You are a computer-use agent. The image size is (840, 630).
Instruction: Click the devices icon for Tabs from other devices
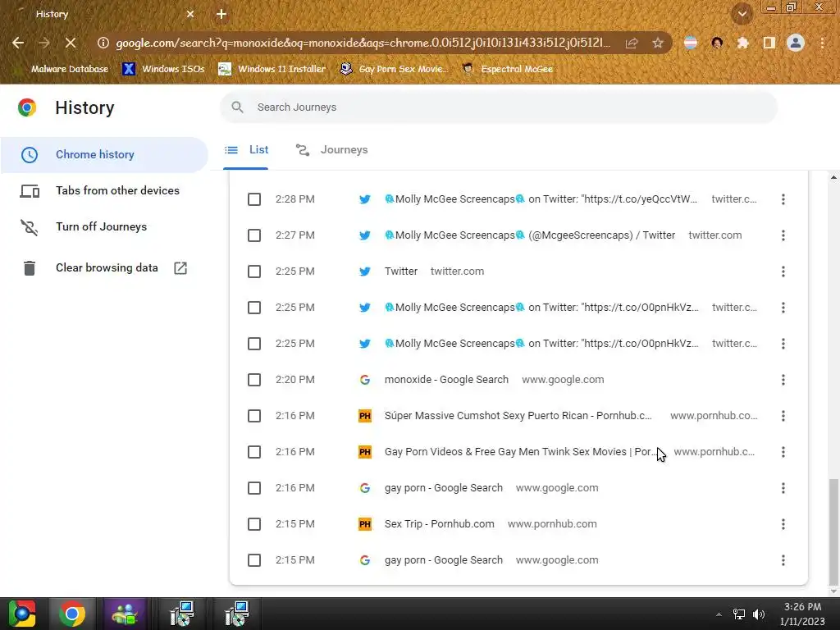[30, 190]
